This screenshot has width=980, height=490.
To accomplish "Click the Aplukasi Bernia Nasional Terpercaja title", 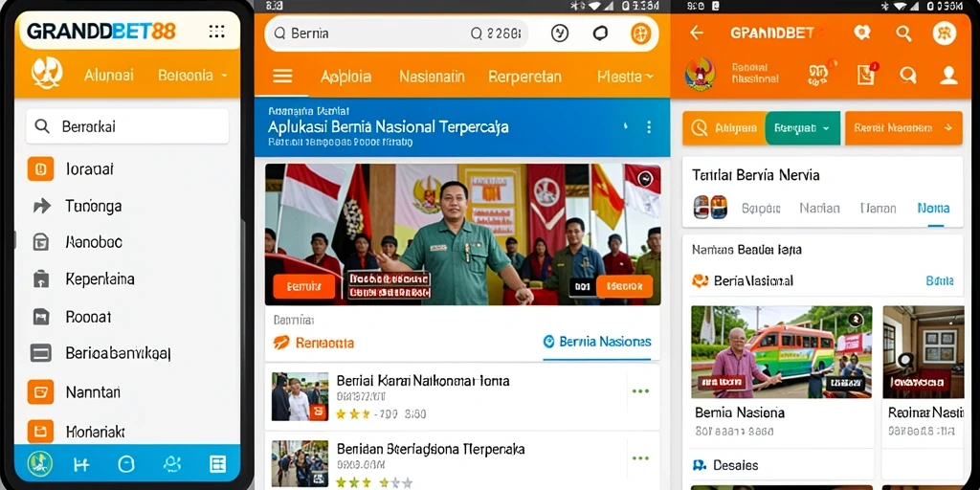I will coord(389,127).
